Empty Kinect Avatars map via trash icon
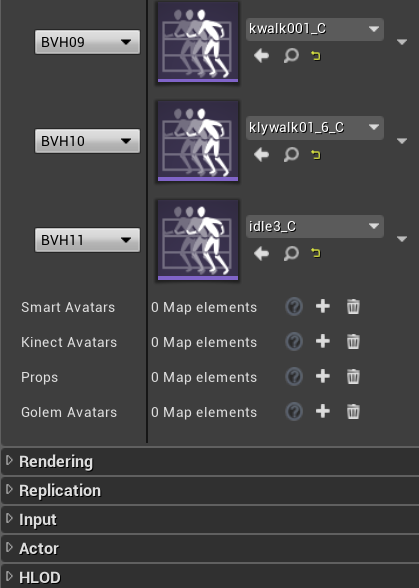Image resolution: width=419 pixels, height=588 pixels. (x=353, y=342)
